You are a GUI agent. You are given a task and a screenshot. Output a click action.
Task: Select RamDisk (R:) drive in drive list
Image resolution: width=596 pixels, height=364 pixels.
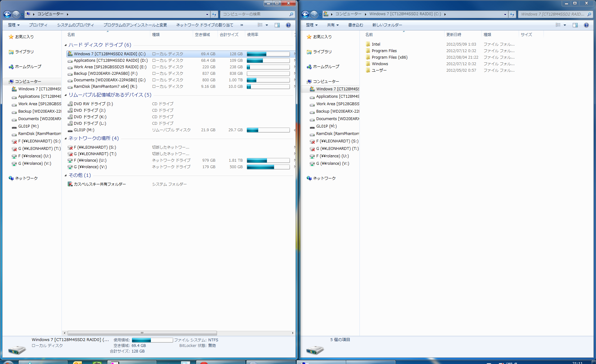click(x=106, y=86)
